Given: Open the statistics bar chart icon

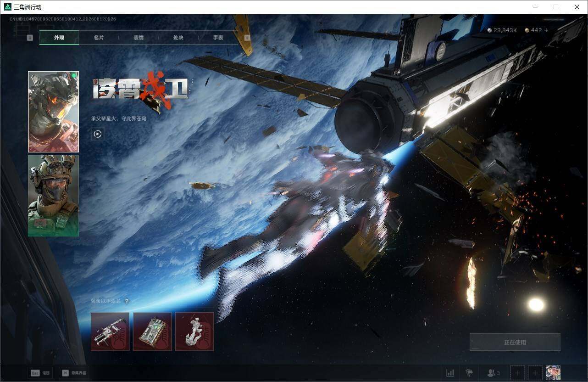Looking at the screenshot, I should tap(450, 373).
